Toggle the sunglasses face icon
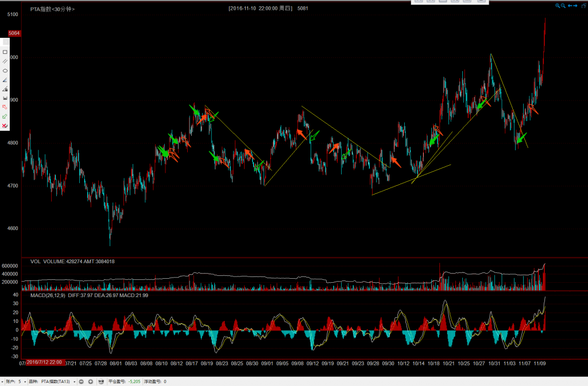The width and height of the screenshot is (588, 386). click(x=101, y=381)
